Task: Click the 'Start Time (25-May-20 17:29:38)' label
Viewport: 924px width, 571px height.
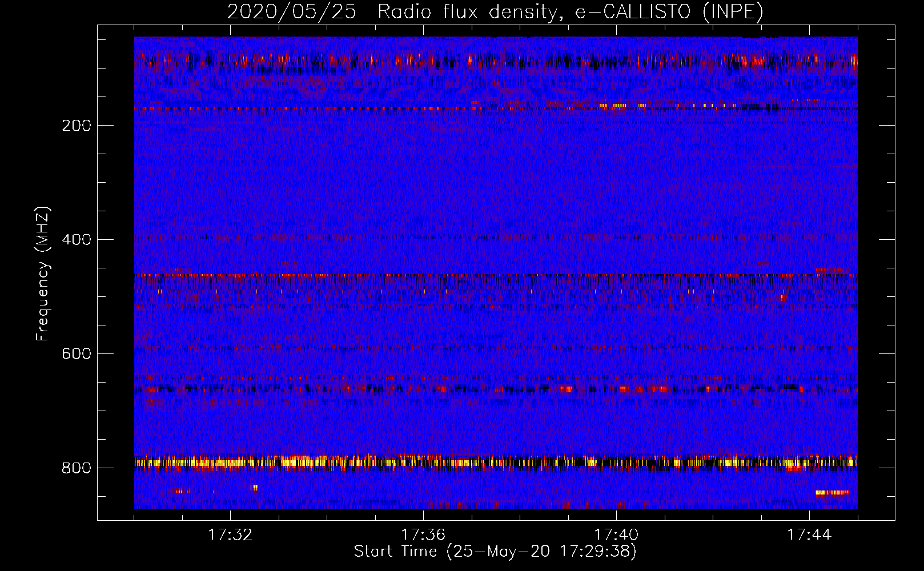Action: pyautogui.click(x=495, y=552)
